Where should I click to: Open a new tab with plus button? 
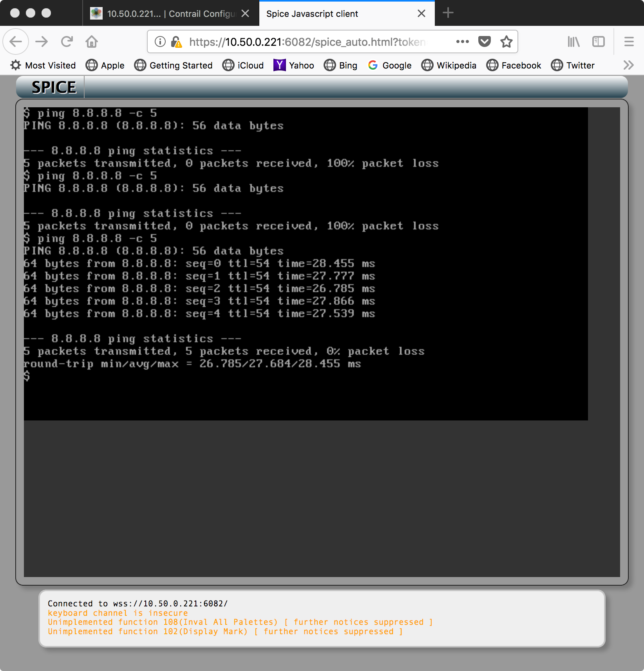(448, 13)
